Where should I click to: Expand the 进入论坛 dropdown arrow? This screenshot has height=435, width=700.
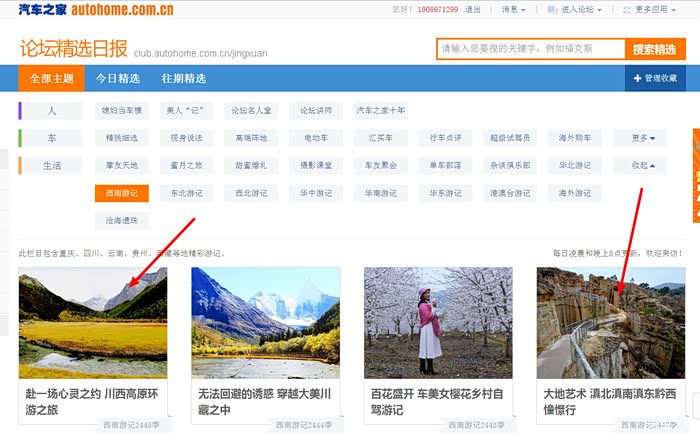point(600,10)
